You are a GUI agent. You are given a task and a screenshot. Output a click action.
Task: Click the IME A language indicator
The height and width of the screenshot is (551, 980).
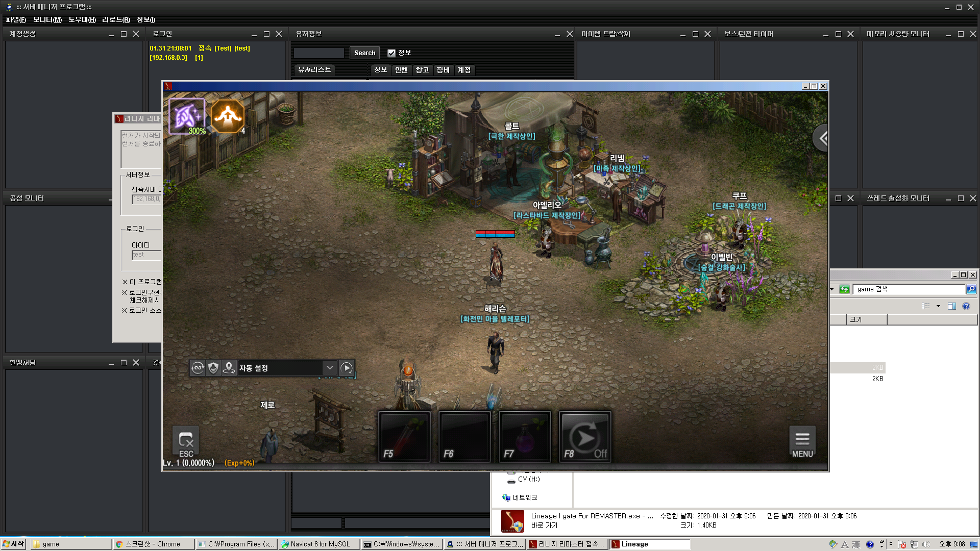845,544
